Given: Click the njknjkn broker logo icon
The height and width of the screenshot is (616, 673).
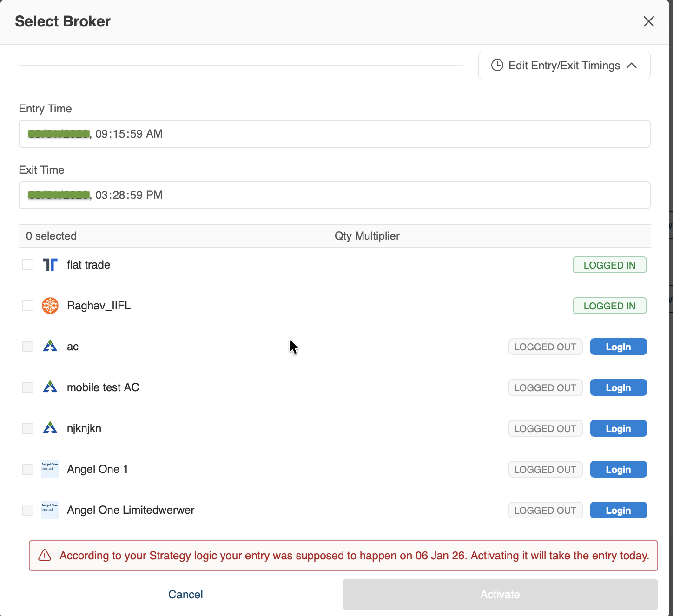Looking at the screenshot, I should pos(50,428).
